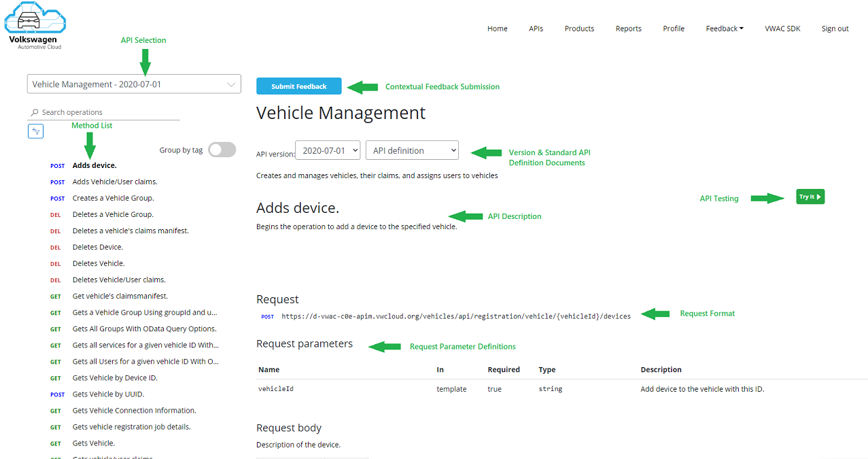868x459 pixels.
Task: Click the Try It button
Action: [810, 196]
